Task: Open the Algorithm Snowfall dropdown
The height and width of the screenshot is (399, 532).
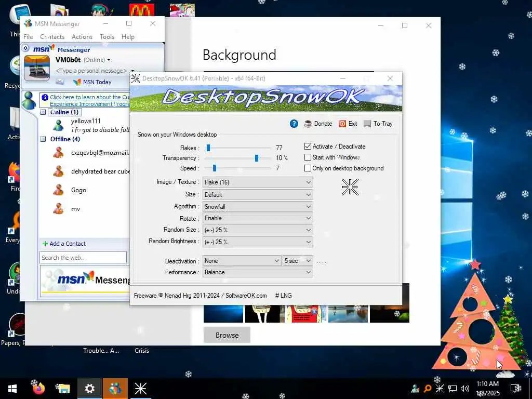Action: 258,207
